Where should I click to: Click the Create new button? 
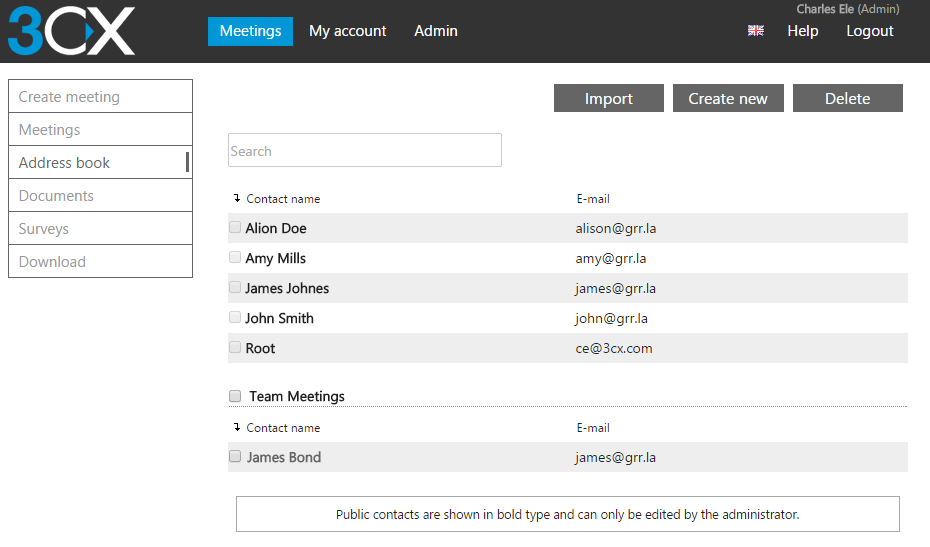click(x=728, y=98)
